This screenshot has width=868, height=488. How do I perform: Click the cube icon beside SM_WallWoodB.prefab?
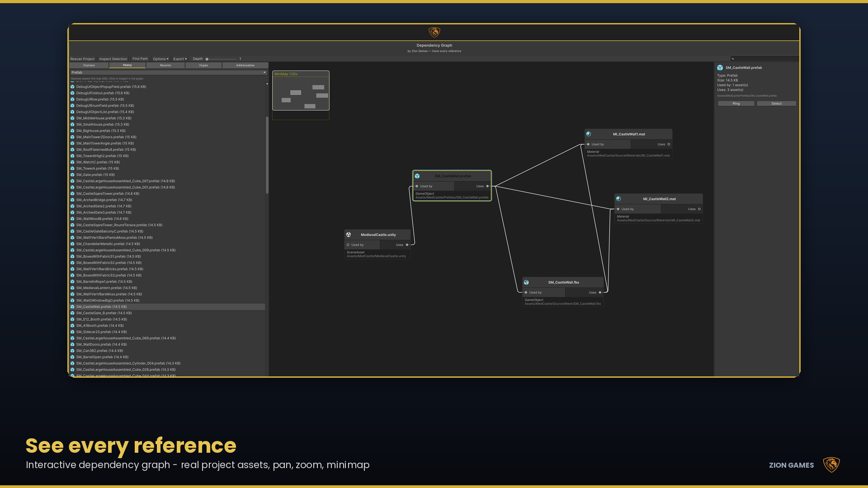tap(72, 219)
